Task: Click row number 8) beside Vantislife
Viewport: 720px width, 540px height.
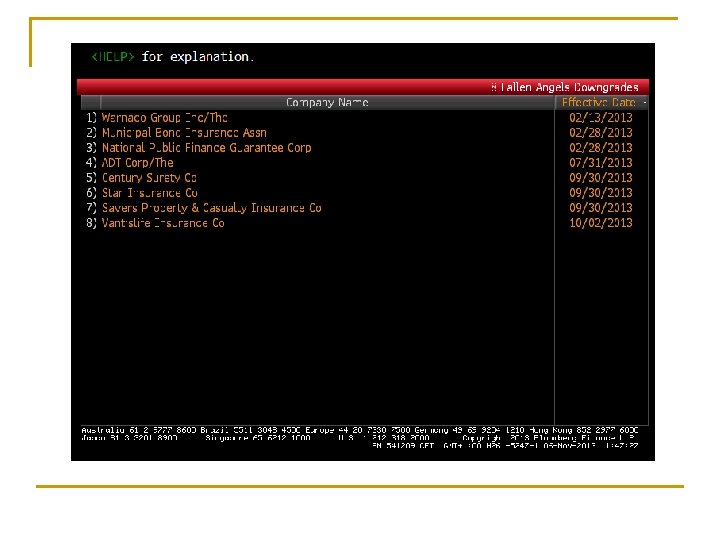Action: [x=91, y=223]
